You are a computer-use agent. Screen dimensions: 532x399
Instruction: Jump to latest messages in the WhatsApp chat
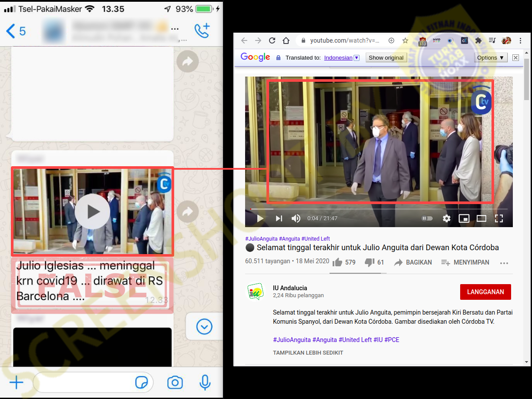(x=204, y=326)
